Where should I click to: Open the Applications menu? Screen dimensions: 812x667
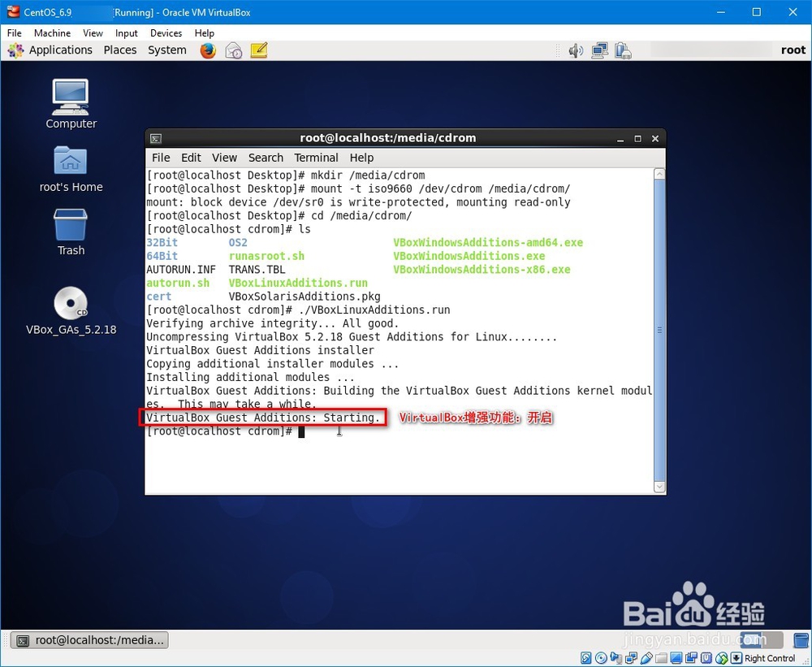[61, 50]
